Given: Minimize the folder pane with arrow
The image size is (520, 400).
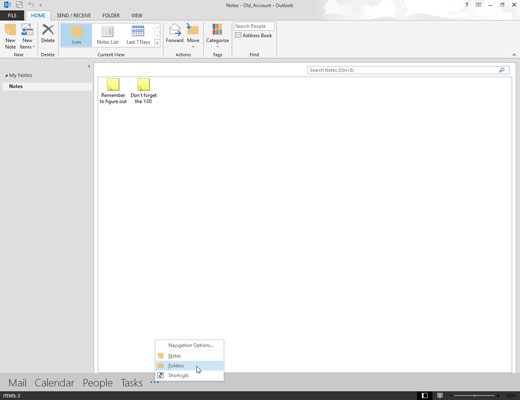Looking at the screenshot, I should [89, 66].
